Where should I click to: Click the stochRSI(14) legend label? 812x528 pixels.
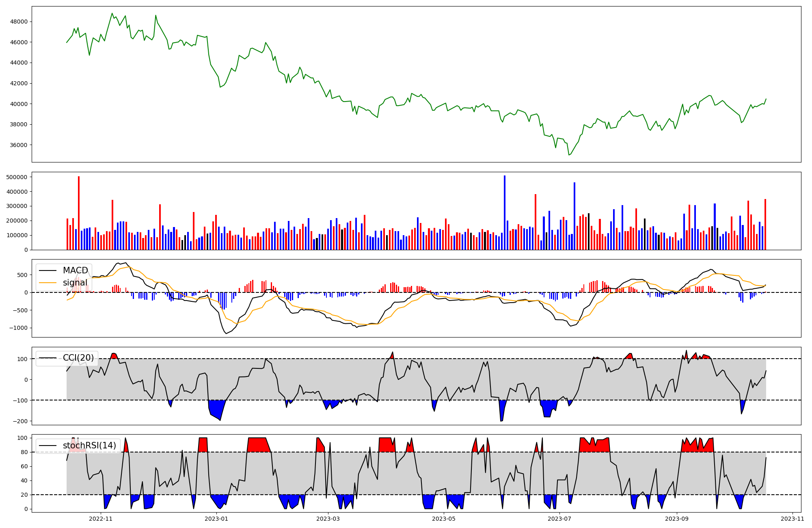click(x=89, y=446)
